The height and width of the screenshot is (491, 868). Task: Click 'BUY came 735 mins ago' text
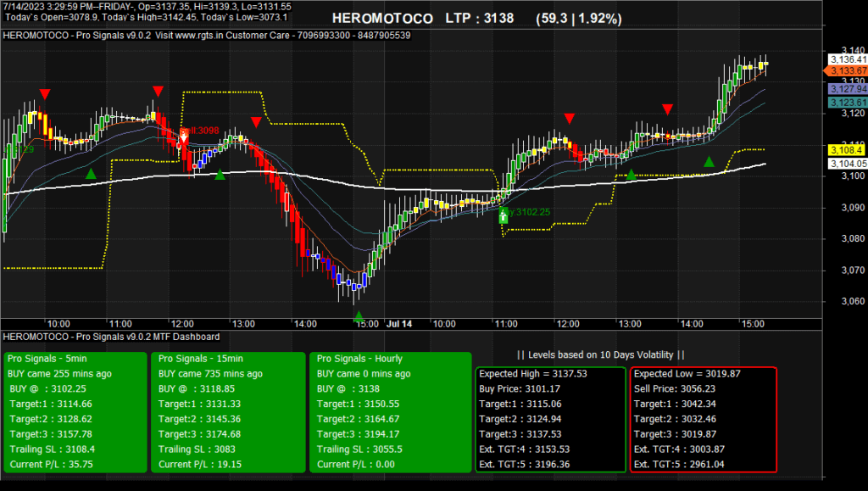coord(211,374)
